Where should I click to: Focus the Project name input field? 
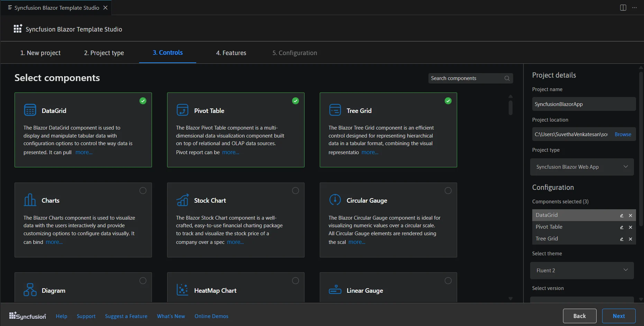click(584, 104)
